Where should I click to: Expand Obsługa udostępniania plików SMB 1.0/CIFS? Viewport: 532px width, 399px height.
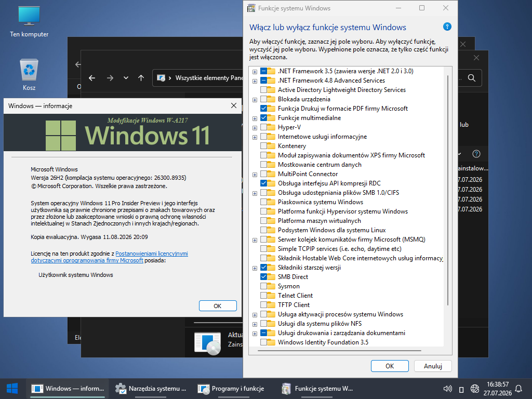click(255, 193)
